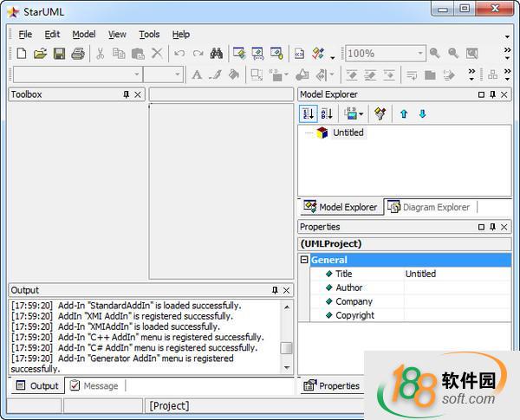Click the line color pen icon

(215, 75)
